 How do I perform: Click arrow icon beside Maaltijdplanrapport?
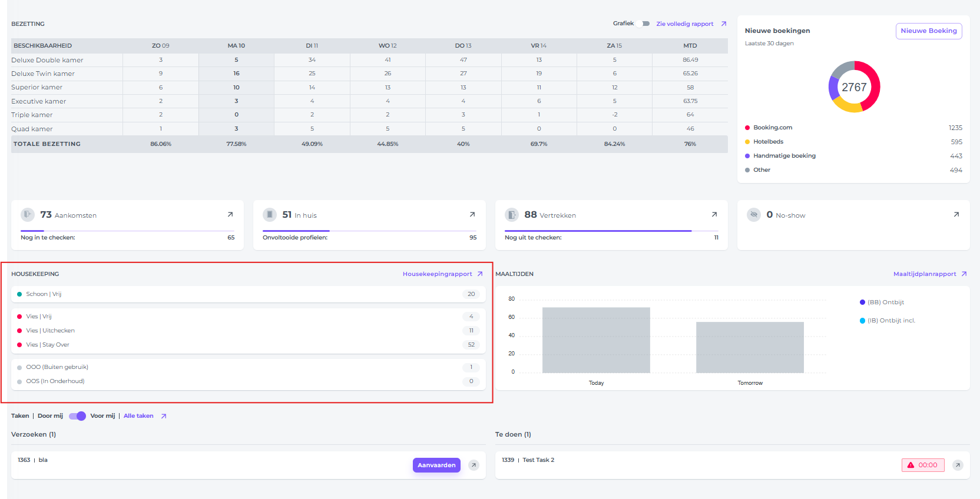click(964, 274)
